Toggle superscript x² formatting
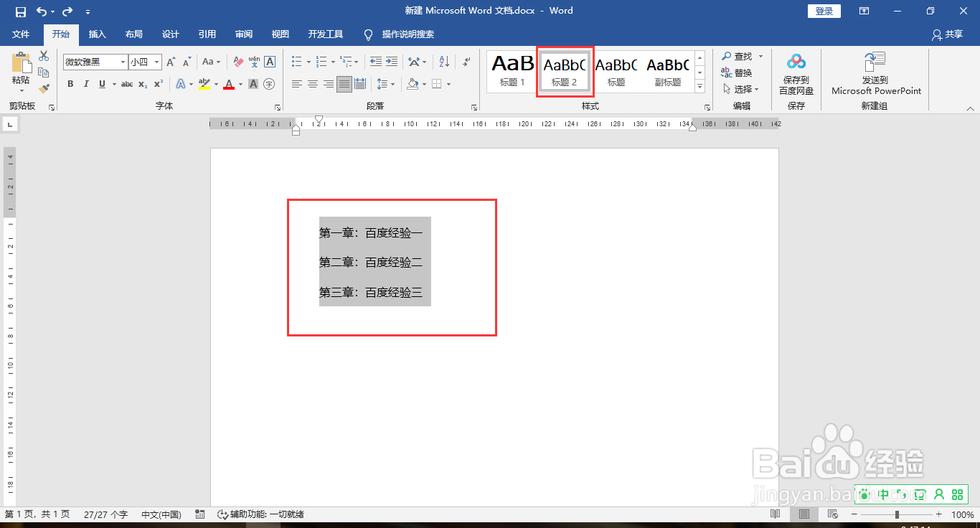The height and width of the screenshot is (528, 980). pyautogui.click(x=159, y=84)
